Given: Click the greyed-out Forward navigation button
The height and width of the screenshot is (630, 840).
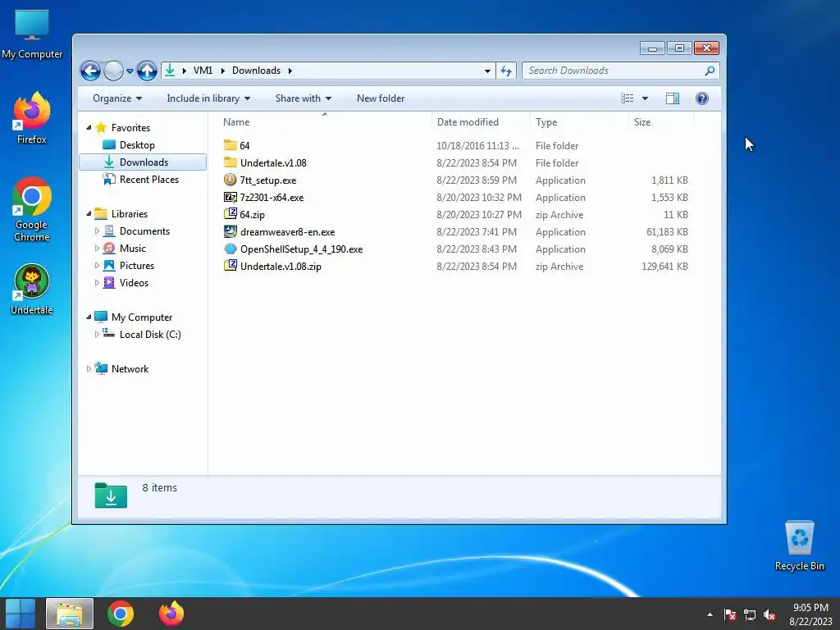Looking at the screenshot, I should (x=113, y=71).
